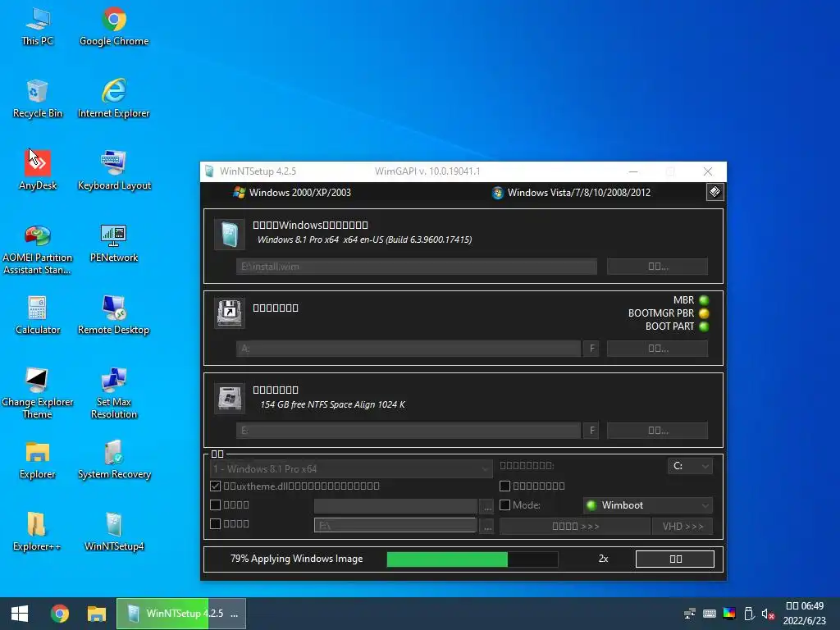Image resolution: width=840 pixels, height=630 pixels.
Task: Open the network tray icon
Action: click(689, 614)
